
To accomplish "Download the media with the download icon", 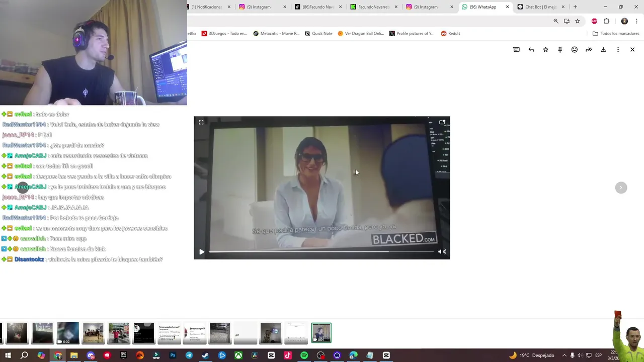I will pos(603,50).
